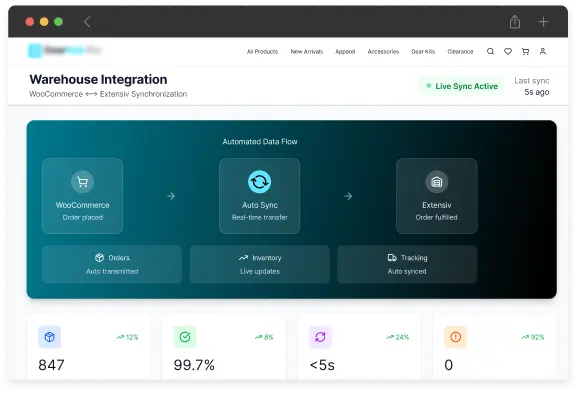This screenshot has height=393, width=579.
Task: Click the Extensiv warehouse icon
Action: coord(436,182)
